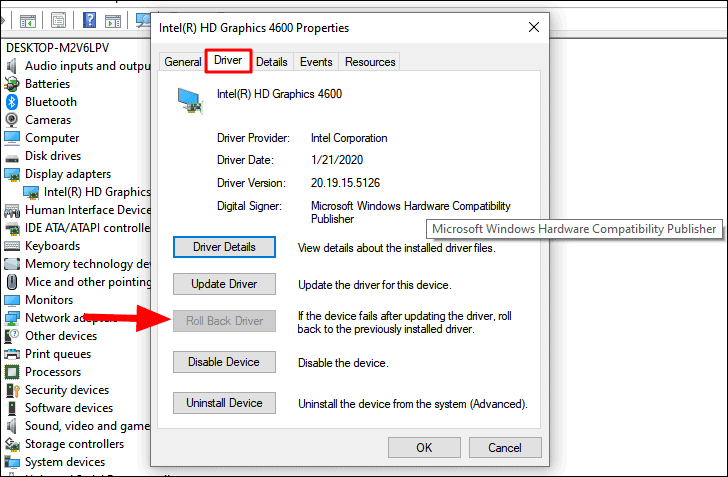Click the Disk drives icon
Viewport: 728px width, 477px height.
click(12, 158)
